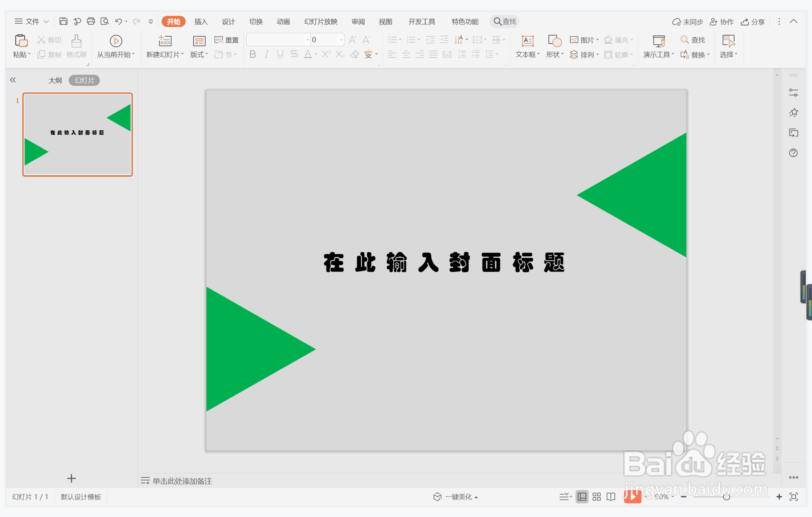Click the New Slide icon
812x517 pixels.
[165, 41]
